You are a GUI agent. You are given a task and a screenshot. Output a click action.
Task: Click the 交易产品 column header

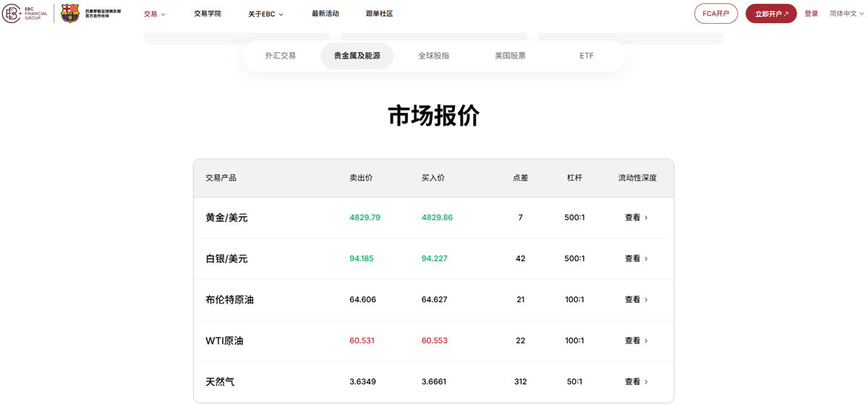click(x=221, y=178)
